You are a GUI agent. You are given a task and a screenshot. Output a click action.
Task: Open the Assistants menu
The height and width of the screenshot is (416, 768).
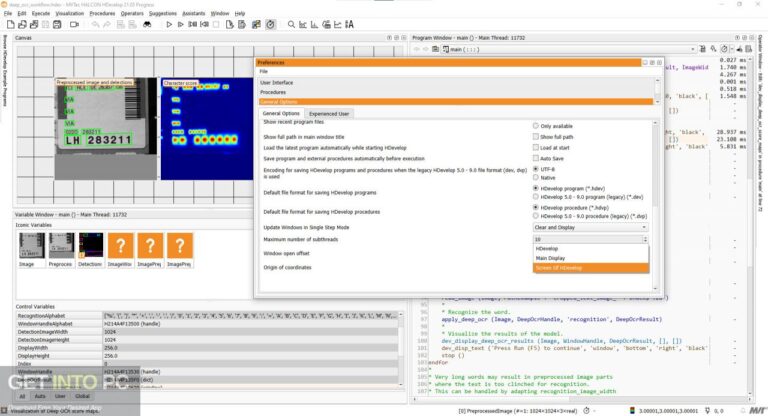coord(193,13)
